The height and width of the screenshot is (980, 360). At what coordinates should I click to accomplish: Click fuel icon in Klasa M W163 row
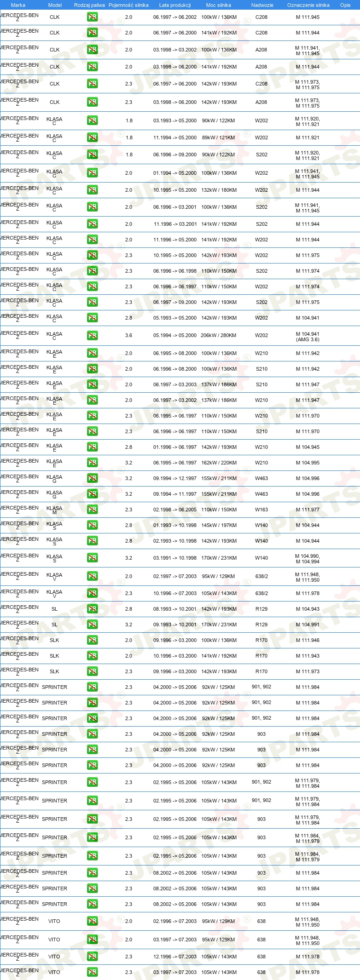coord(92,510)
